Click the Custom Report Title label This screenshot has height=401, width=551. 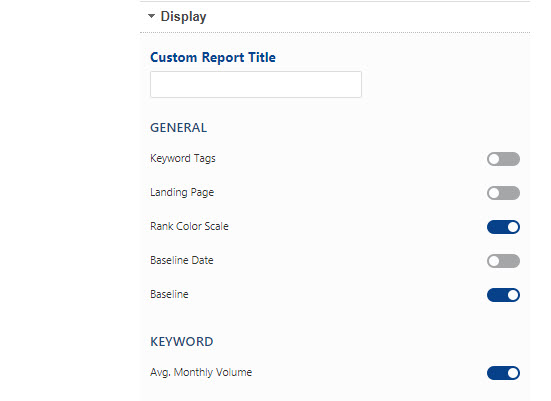(x=213, y=57)
